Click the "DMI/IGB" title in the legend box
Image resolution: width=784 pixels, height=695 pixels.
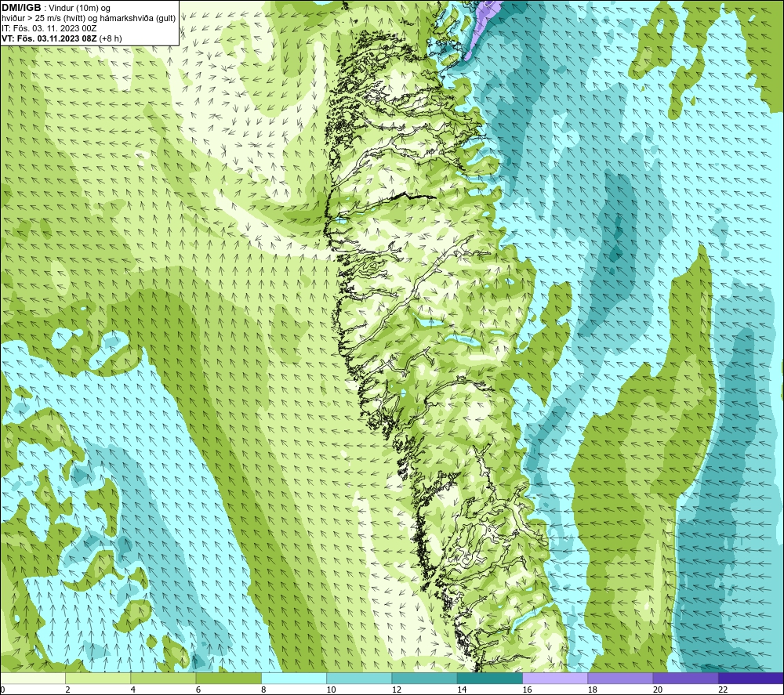[21, 8]
